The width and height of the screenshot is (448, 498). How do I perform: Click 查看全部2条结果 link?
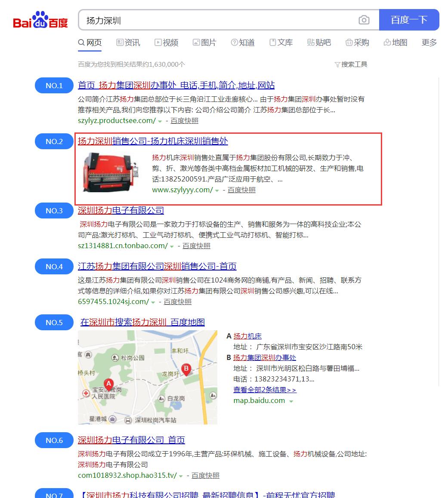(265, 390)
